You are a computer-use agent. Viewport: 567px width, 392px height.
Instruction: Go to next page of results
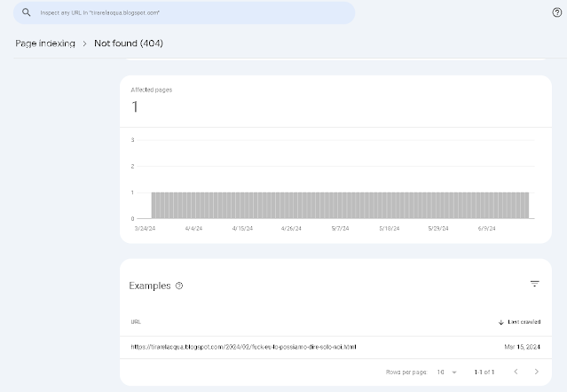pyautogui.click(x=536, y=371)
